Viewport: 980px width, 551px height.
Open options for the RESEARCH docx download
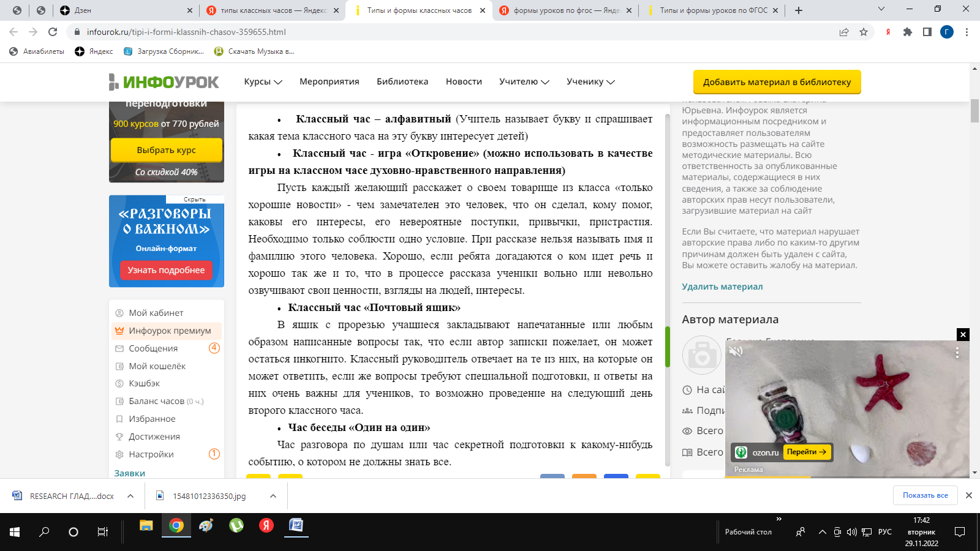130,496
